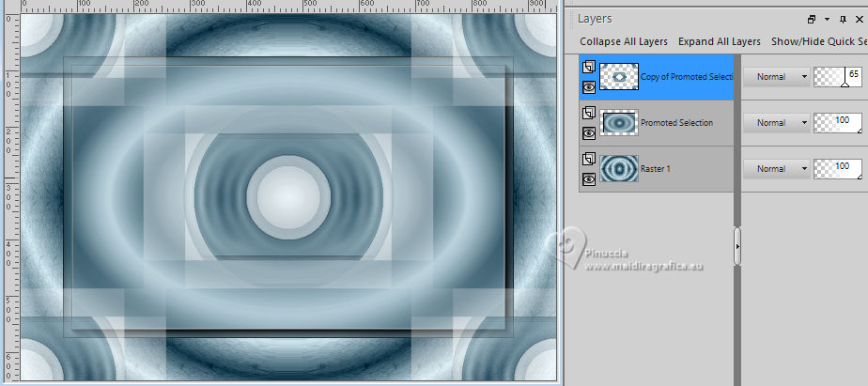Viewport: 868px width, 386px height.
Task: Click Expand All Layers
Action: [x=719, y=41]
